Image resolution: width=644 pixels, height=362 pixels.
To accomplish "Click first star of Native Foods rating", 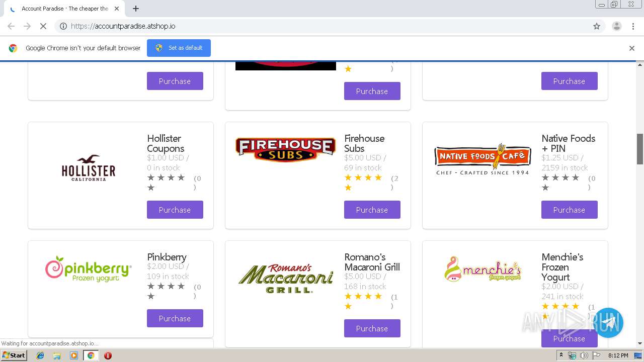I will [545, 177].
